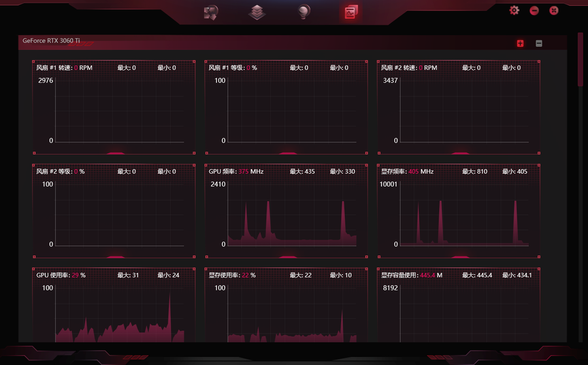Screen dimensions: 588x365
Task: Click the vertical scrollbar on right edge
Action: tap(580, 60)
